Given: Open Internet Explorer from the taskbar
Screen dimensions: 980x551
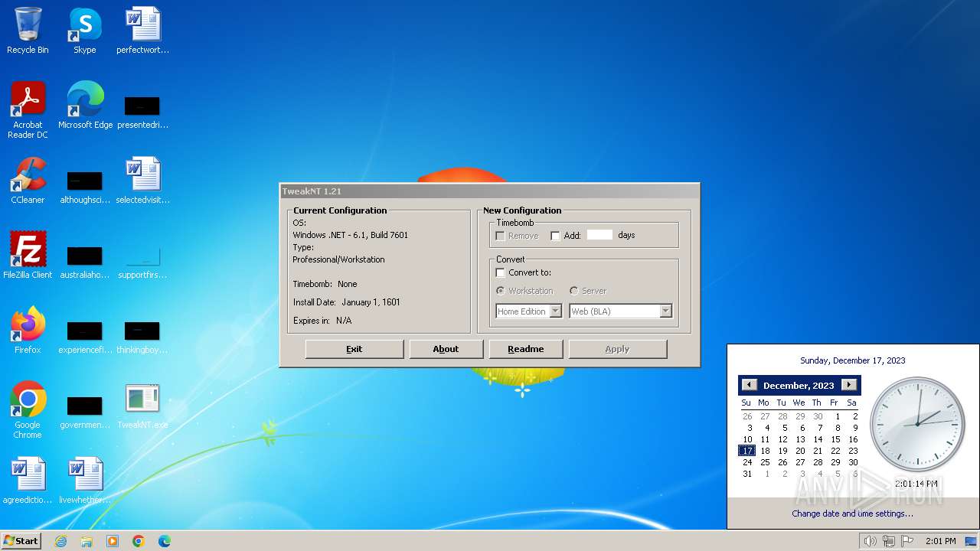Looking at the screenshot, I should pos(61,541).
